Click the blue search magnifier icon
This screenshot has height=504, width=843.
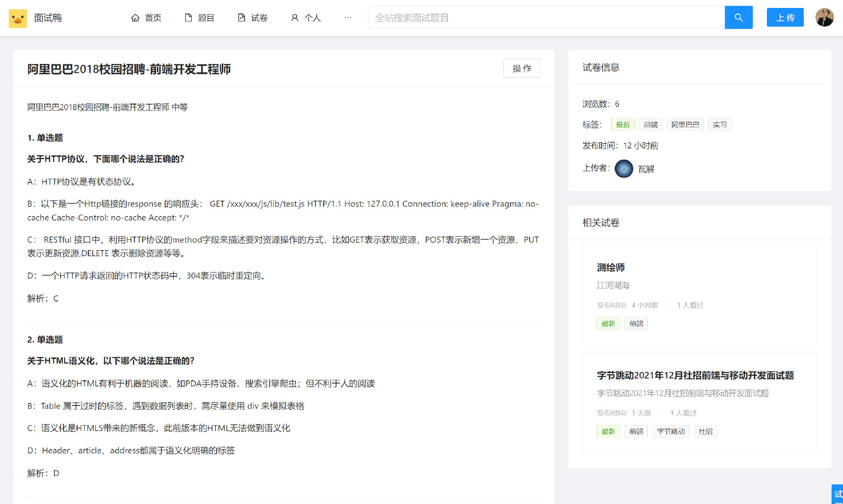(x=738, y=17)
